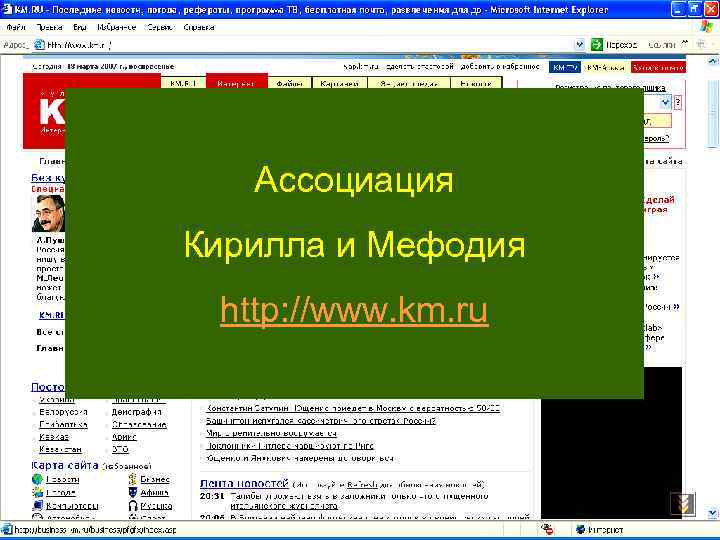The width and height of the screenshot is (720, 540).
Task: Click the page icon in the status bar
Action: pos(7,529)
